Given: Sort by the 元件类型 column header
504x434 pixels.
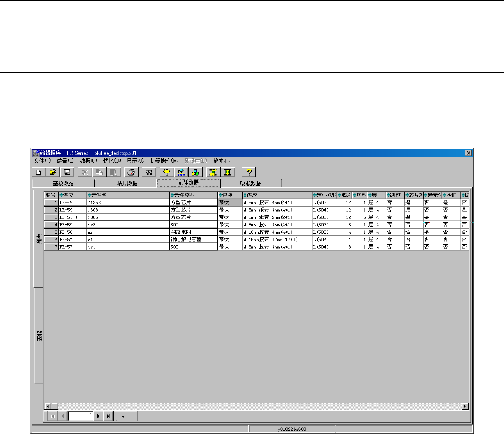Looking at the screenshot, I should pos(193,195).
